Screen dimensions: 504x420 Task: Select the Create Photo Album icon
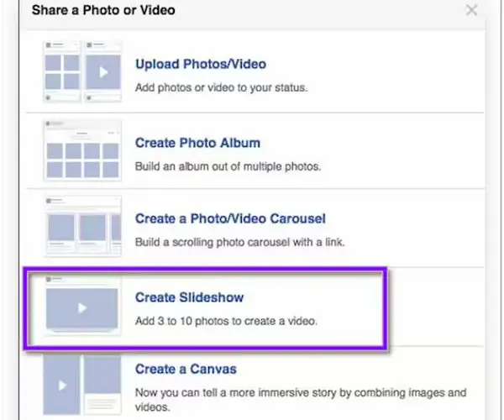[82, 150]
